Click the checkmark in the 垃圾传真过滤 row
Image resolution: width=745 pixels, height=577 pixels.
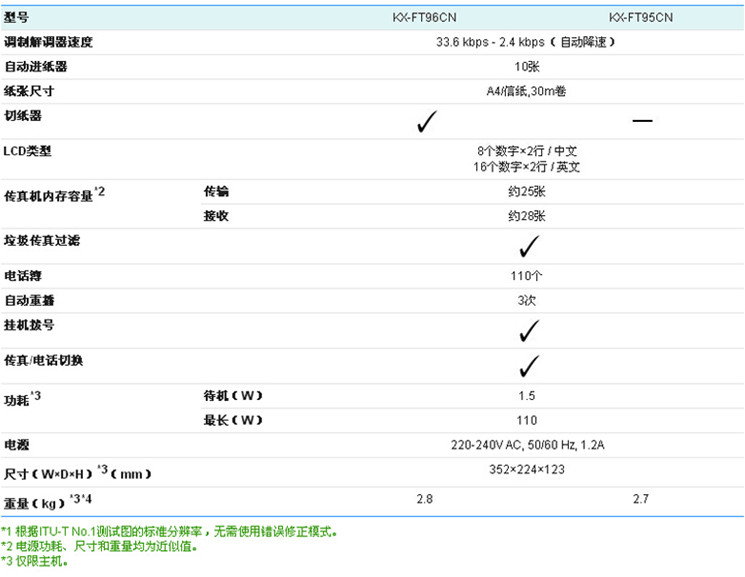coord(529,246)
